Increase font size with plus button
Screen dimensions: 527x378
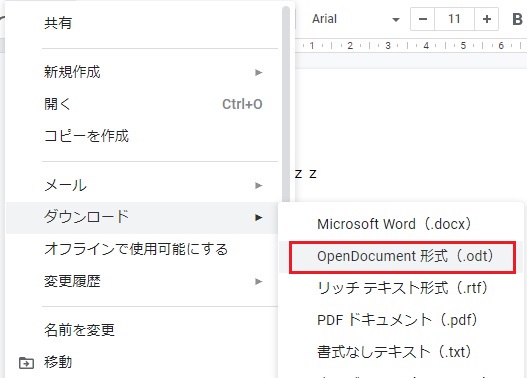pos(486,19)
